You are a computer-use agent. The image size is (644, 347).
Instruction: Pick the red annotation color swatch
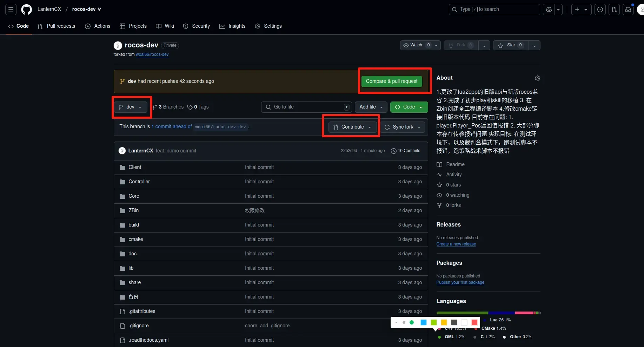point(474,322)
